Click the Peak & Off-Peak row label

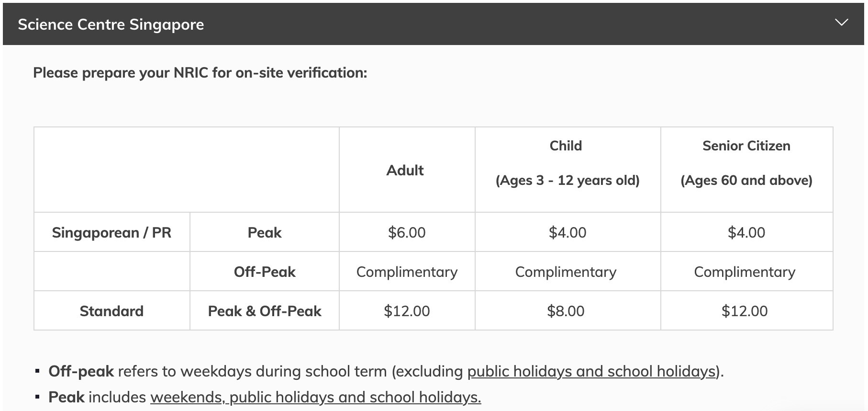265,311
